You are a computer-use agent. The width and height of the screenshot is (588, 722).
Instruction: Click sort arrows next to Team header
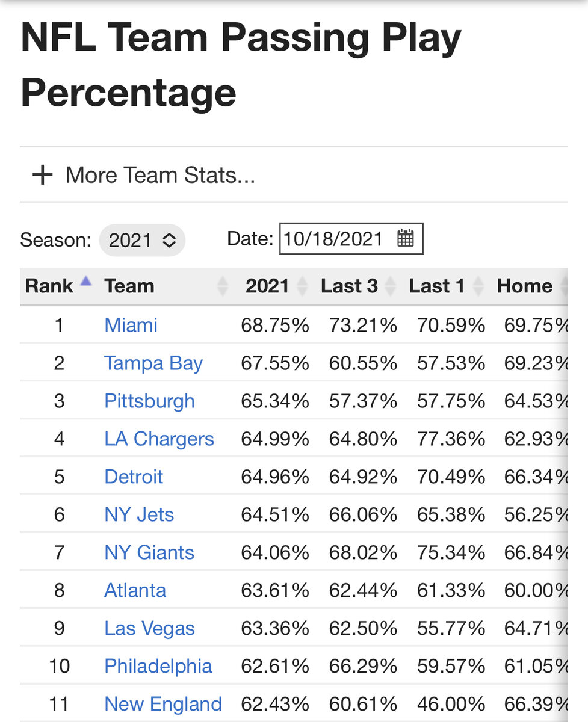tap(223, 286)
